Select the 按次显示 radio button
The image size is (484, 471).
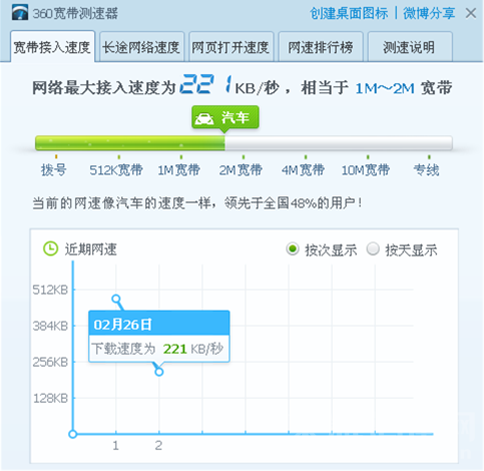pyautogui.click(x=292, y=249)
